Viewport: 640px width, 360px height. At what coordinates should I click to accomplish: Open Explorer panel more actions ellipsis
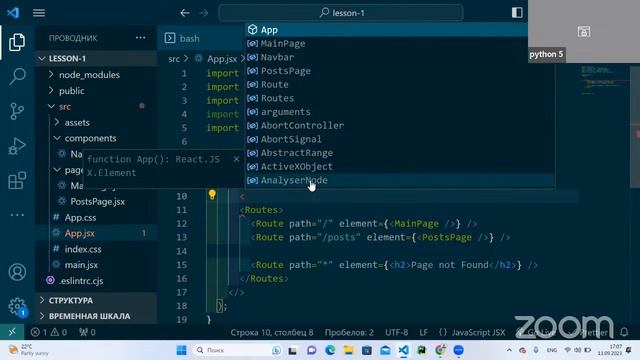point(140,38)
